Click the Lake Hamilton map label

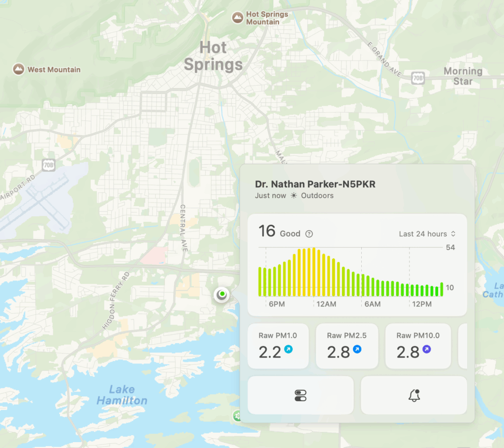tap(122, 395)
